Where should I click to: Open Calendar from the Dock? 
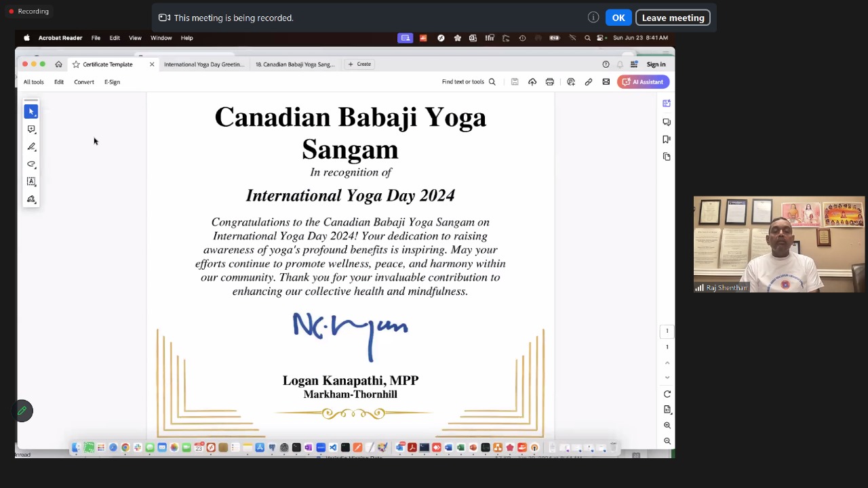pos(199,447)
